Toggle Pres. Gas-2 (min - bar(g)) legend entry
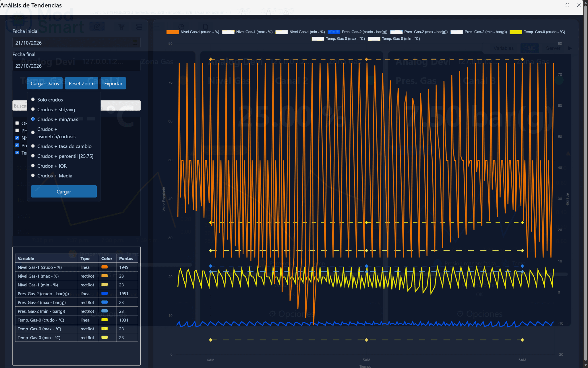 (479, 32)
